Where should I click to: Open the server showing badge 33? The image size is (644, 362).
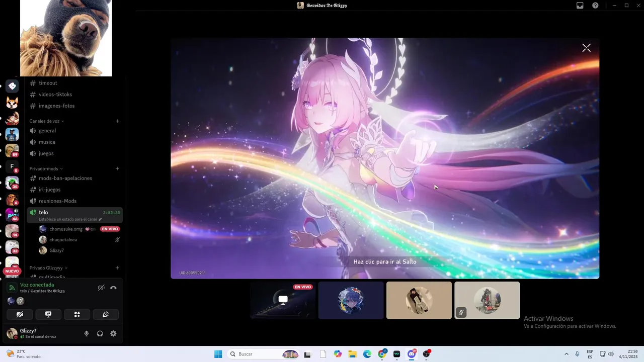(x=12, y=247)
